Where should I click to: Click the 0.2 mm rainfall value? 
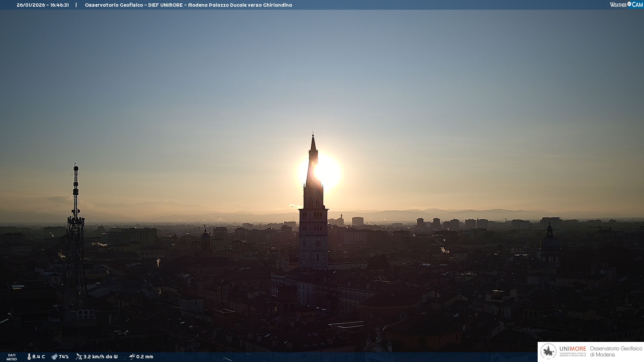point(145,357)
